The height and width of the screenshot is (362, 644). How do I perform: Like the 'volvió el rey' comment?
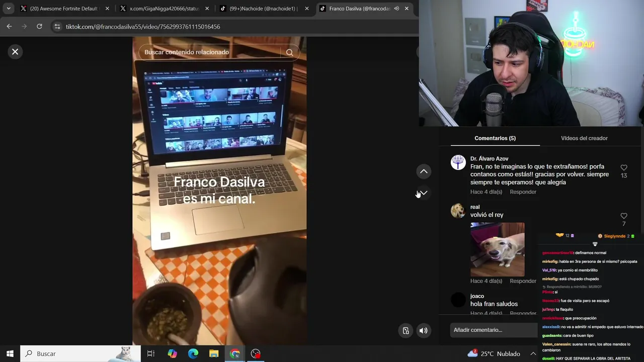click(624, 216)
